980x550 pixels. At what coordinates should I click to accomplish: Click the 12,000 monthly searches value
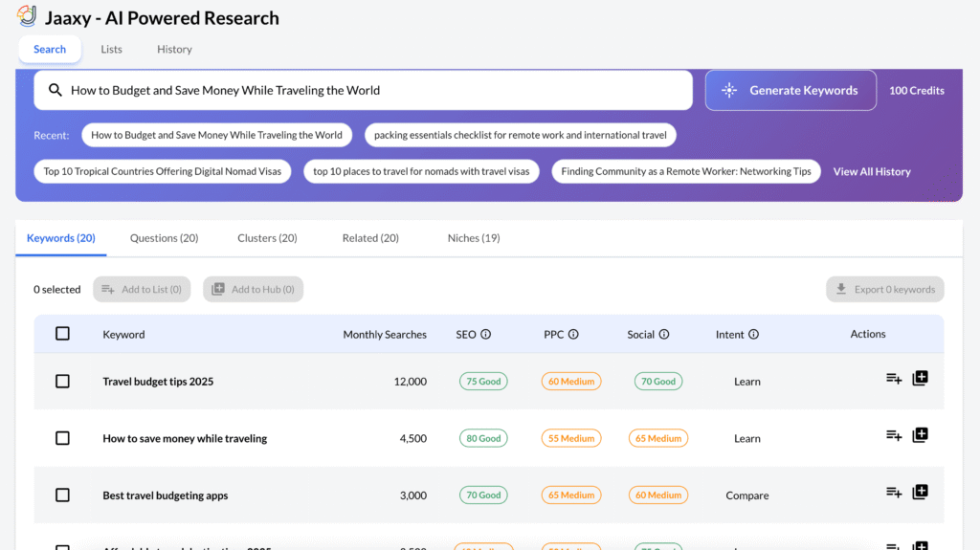pyautogui.click(x=410, y=382)
